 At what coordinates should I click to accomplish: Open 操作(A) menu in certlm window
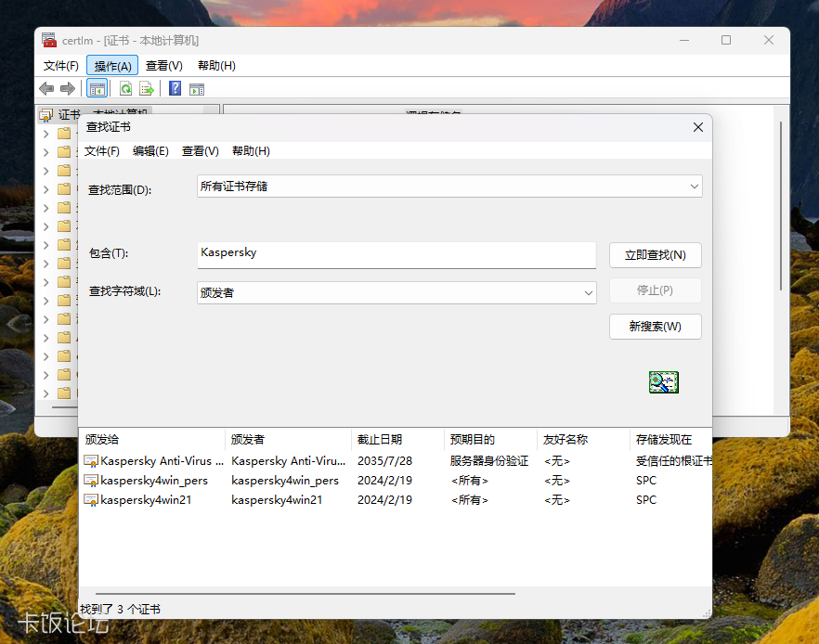[x=112, y=66]
